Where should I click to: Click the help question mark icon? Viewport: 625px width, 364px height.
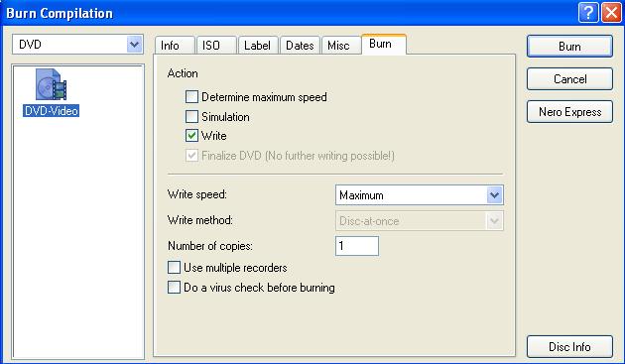(588, 13)
